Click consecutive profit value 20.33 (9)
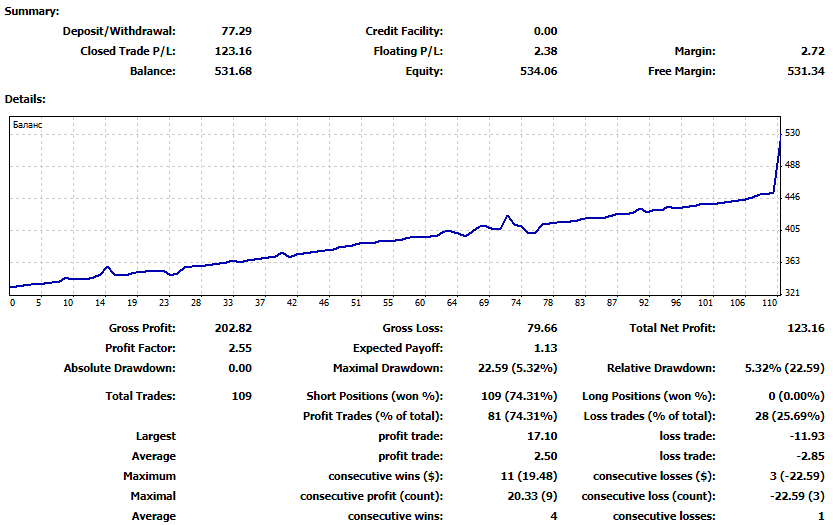 click(532, 496)
